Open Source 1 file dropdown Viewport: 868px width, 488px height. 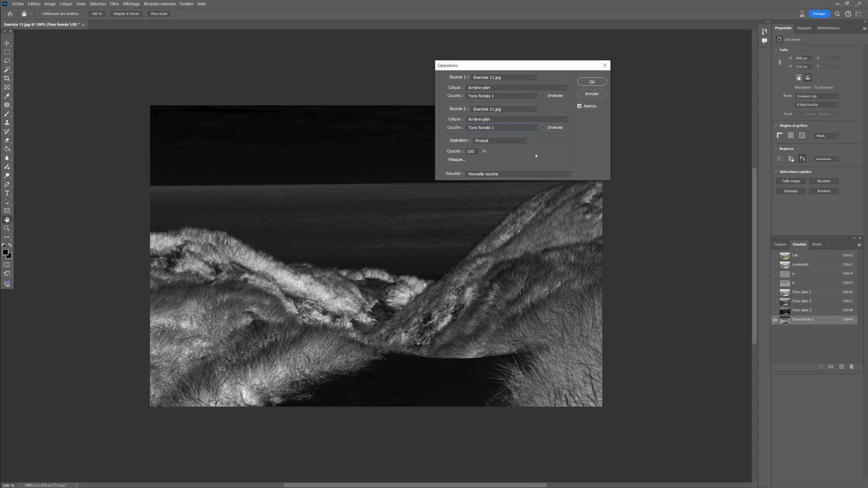click(x=504, y=77)
